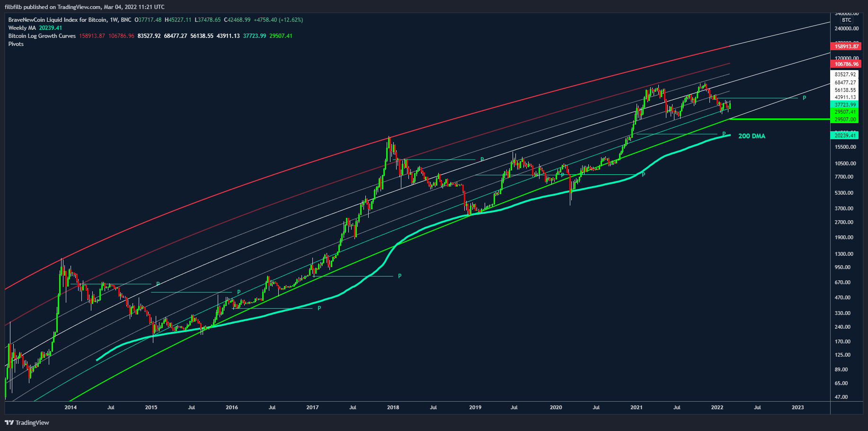Image resolution: width=868 pixels, height=431 pixels.
Task: Click the 2014 label on time axis
Action: click(x=71, y=407)
